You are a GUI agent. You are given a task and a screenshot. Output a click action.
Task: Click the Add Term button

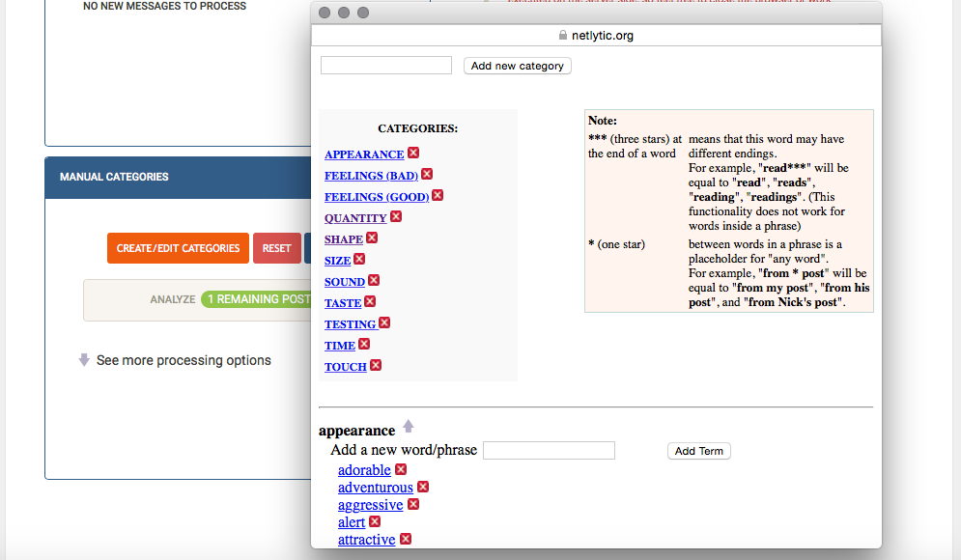pos(698,451)
